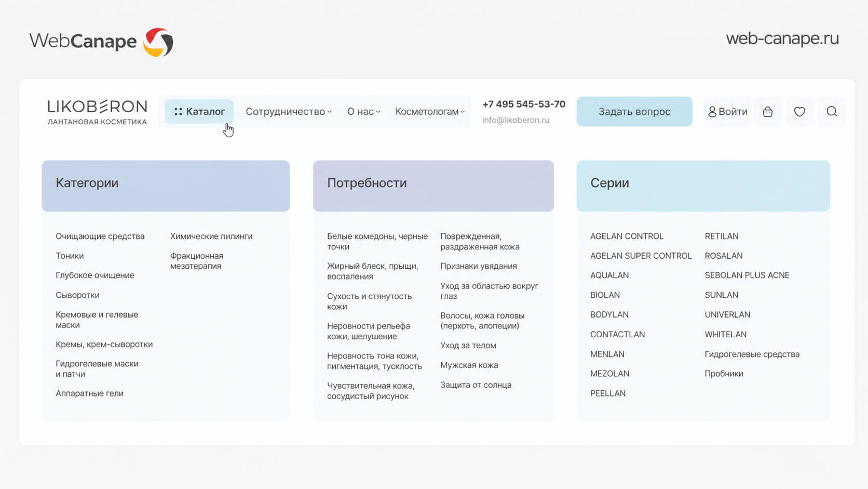
Task: Open Гидрогелевые средства series
Action: pos(752,354)
